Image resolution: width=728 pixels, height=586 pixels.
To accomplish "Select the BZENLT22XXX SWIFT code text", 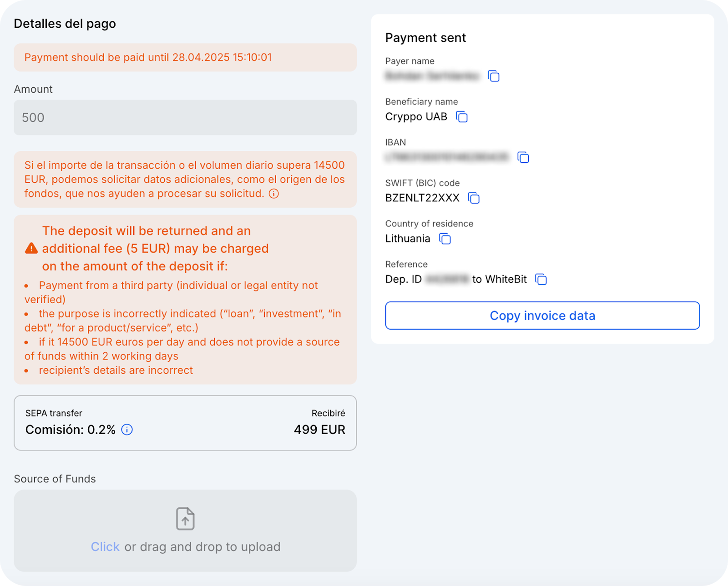I will click(422, 198).
